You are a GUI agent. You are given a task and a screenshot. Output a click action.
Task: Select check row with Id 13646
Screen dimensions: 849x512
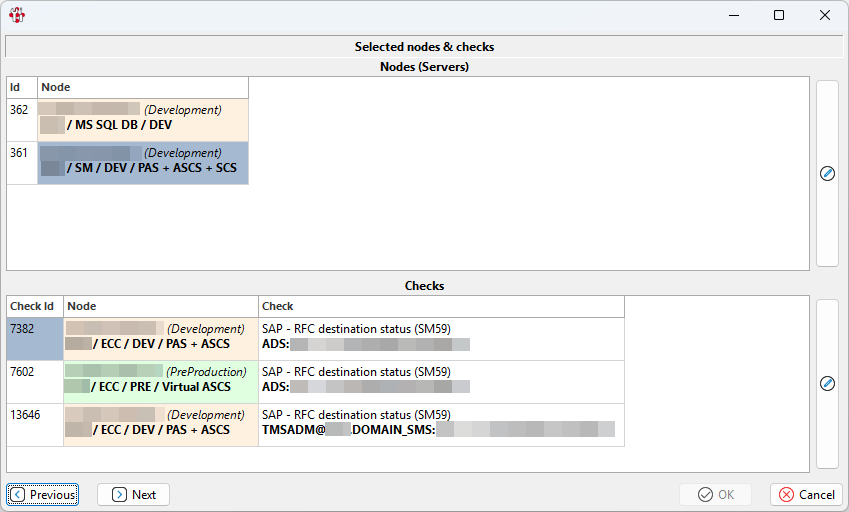tap(34, 424)
